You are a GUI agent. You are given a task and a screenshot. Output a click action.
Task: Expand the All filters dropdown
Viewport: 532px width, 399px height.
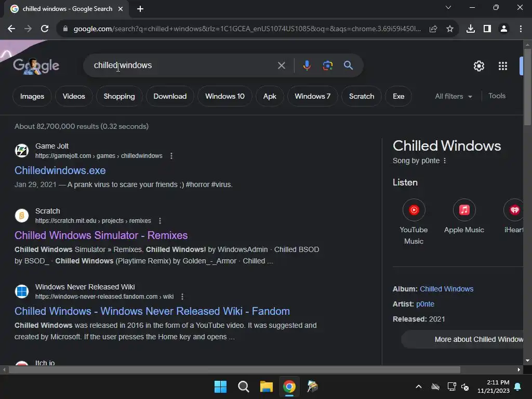coord(454,96)
